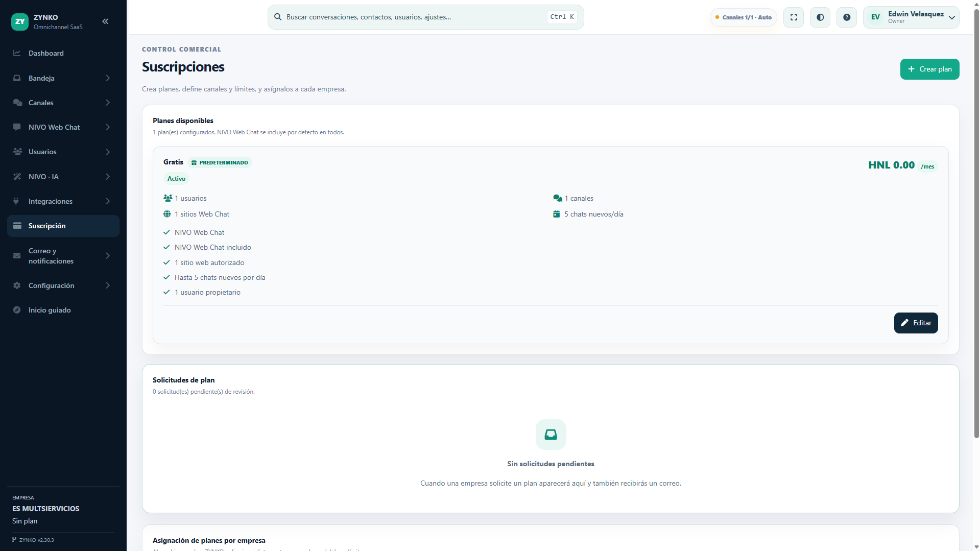Click the EV user avatar
Screen dimensions: 980x551
pos(875,17)
